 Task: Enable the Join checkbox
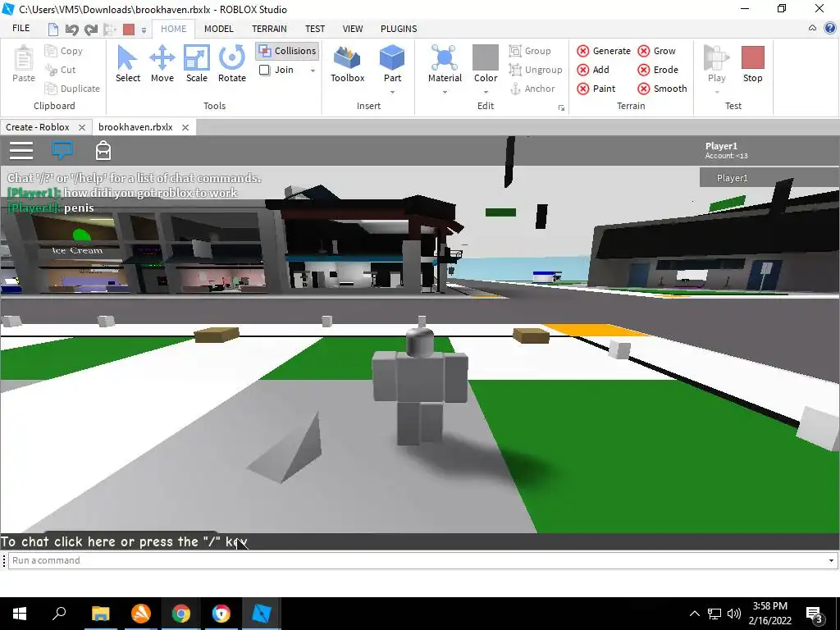[265, 70]
